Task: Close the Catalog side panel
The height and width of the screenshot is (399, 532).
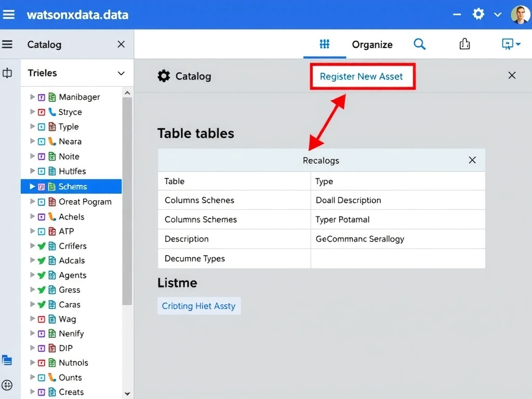Action: 121,44
